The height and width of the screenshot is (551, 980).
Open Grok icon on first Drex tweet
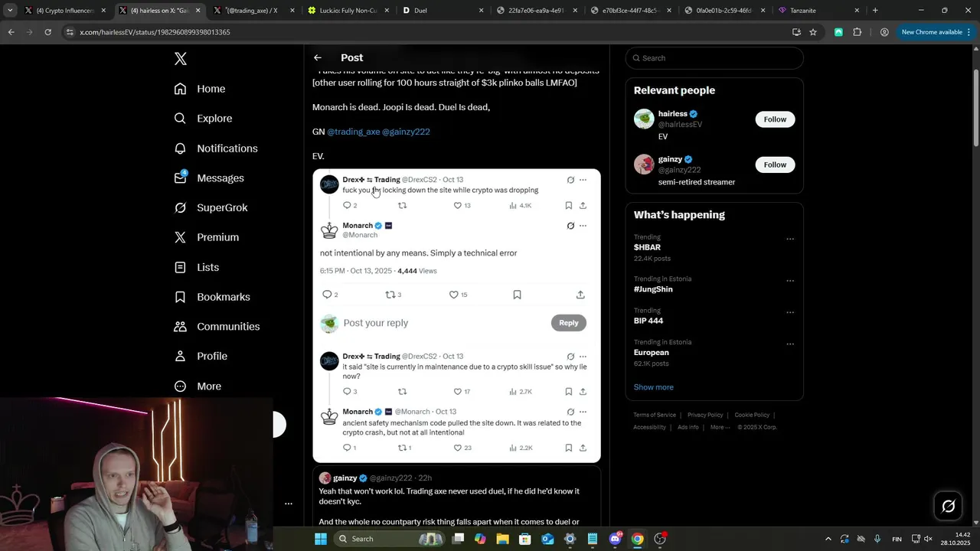570,180
